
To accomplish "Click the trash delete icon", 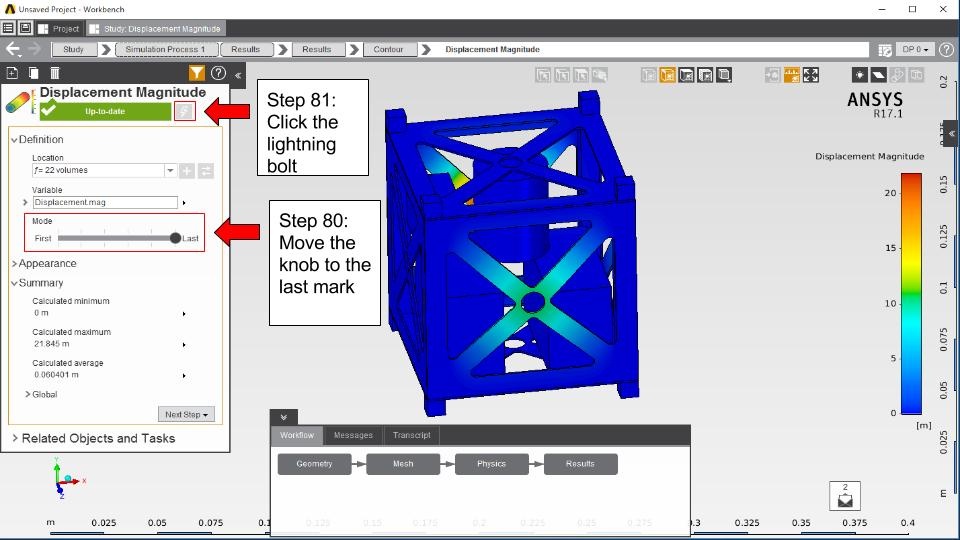I will click(54, 73).
